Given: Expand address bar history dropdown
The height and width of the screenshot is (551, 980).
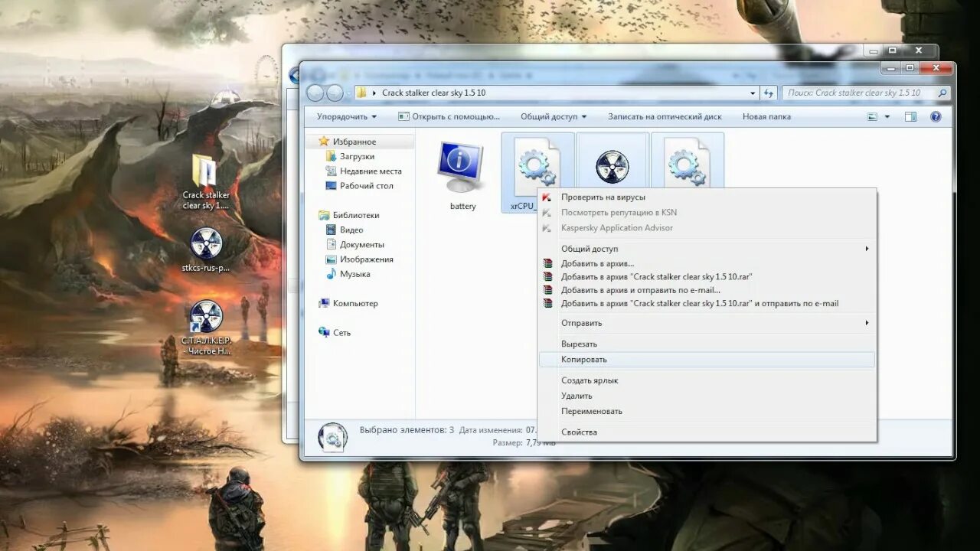Looking at the screenshot, I should click(x=753, y=93).
